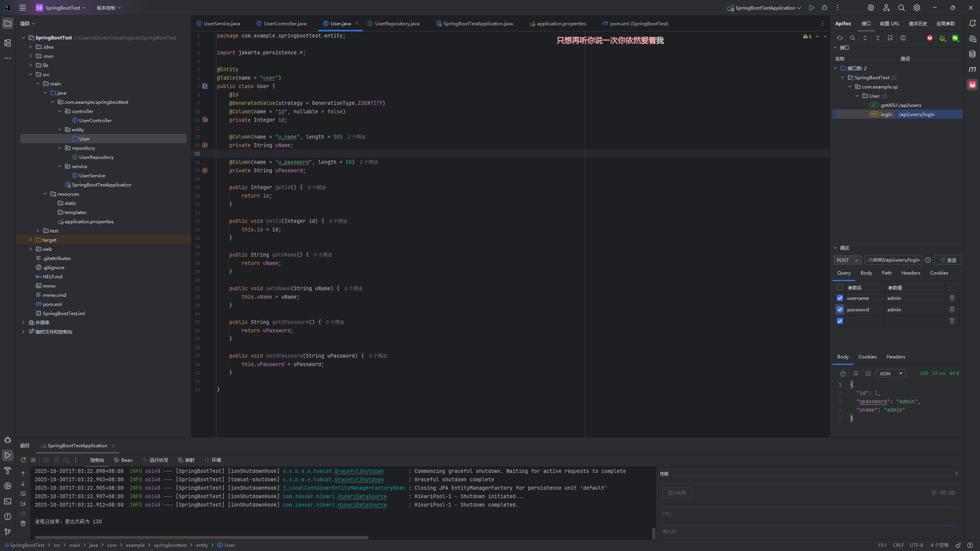Open the Maven tool window icon
The width and height of the screenshot is (980, 551).
(x=972, y=69)
